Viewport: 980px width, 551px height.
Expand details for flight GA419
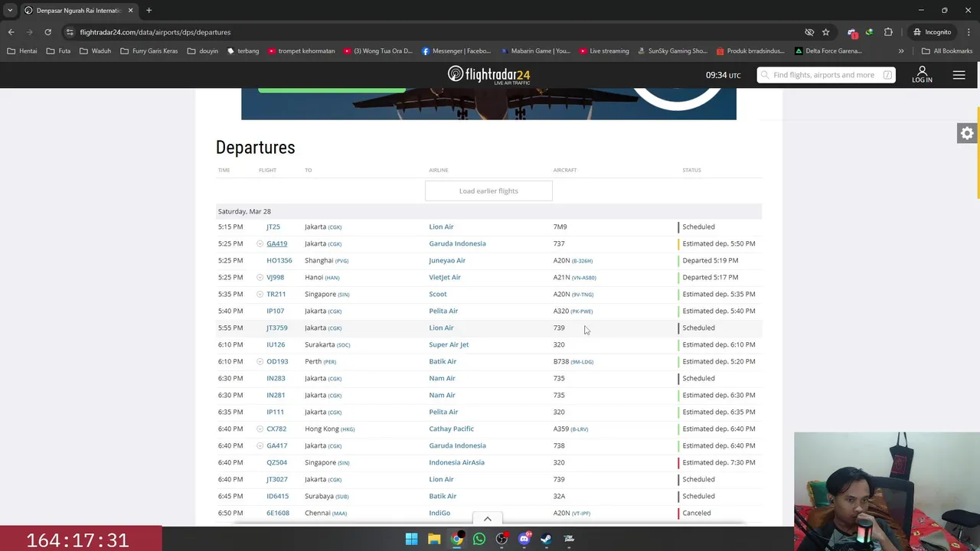point(260,243)
